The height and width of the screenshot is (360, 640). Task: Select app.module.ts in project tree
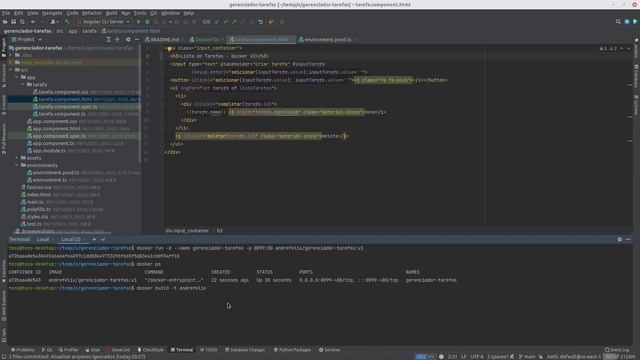coord(49,151)
